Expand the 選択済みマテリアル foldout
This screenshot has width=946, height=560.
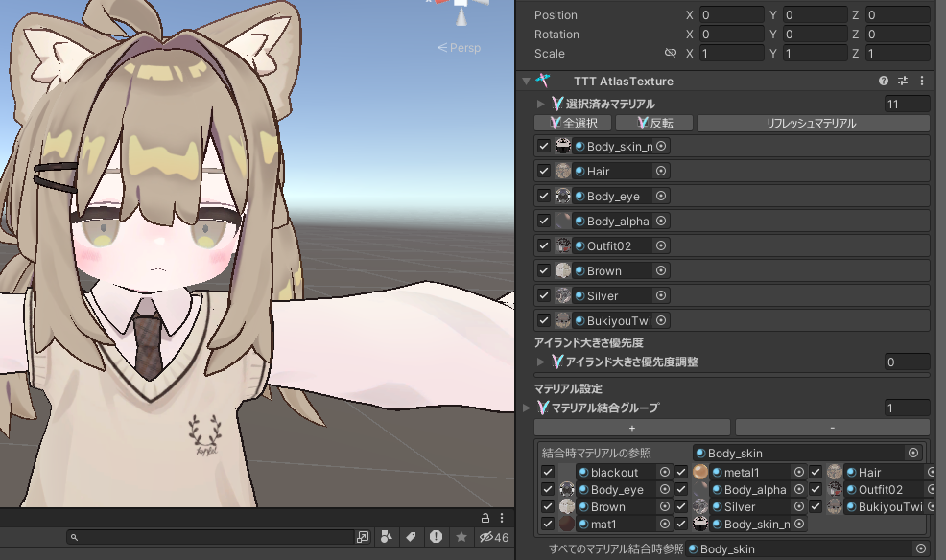pyautogui.click(x=540, y=104)
